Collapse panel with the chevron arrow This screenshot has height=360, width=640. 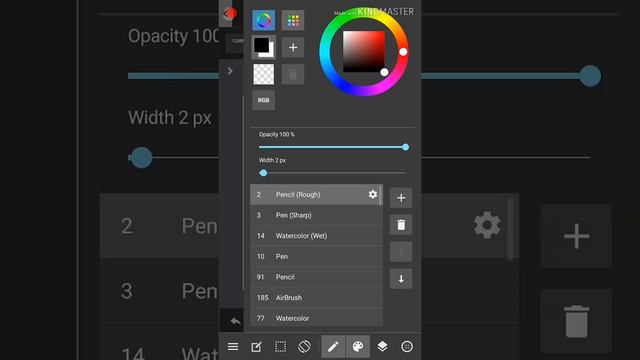tap(230, 71)
